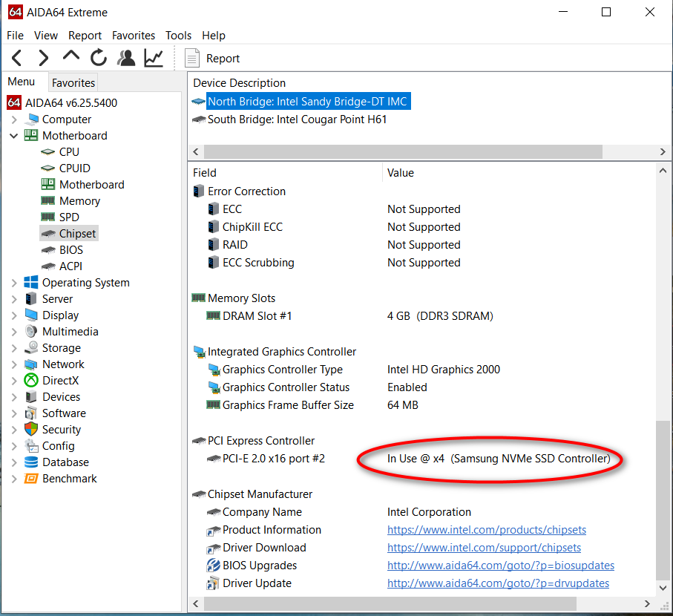Select the BIOS tree item
Screen dimensions: 673x616
[71, 250]
